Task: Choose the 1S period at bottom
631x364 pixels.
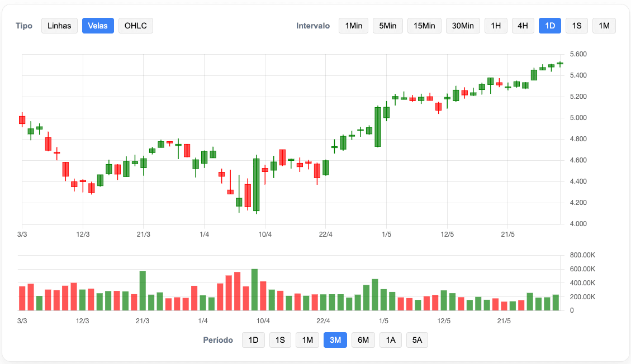Action: coord(280,340)
